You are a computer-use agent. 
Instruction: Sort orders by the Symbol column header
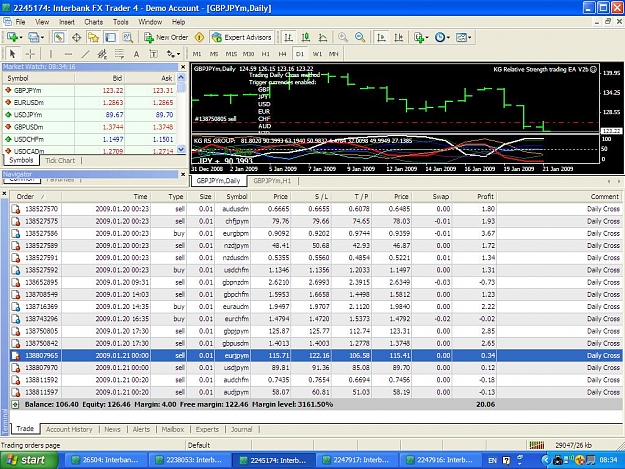233,196
